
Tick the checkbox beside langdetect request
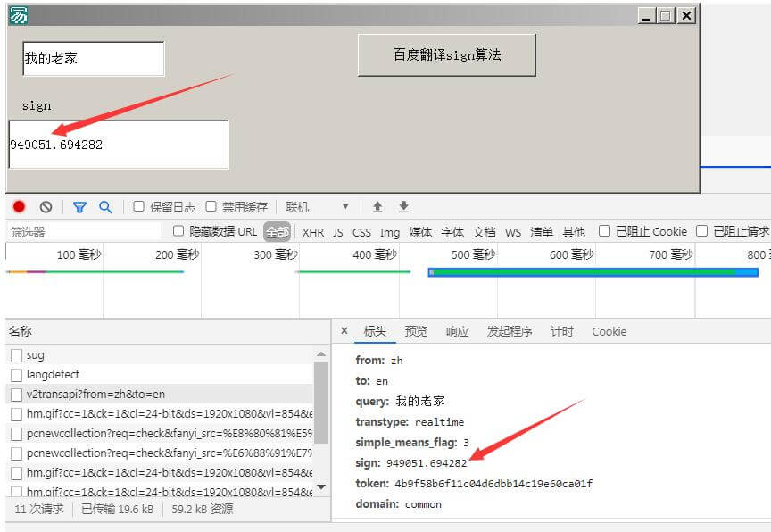[16, 375]
